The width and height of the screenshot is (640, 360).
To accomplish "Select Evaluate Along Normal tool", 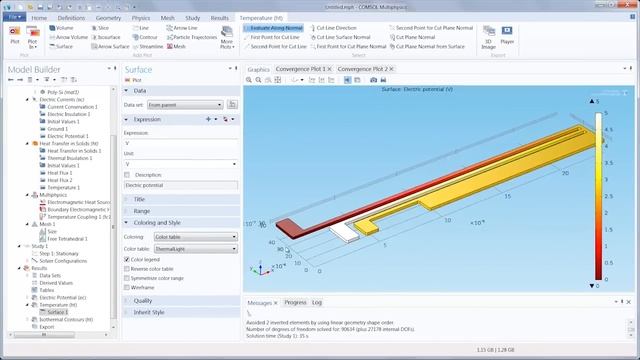I will coord(273,28).
